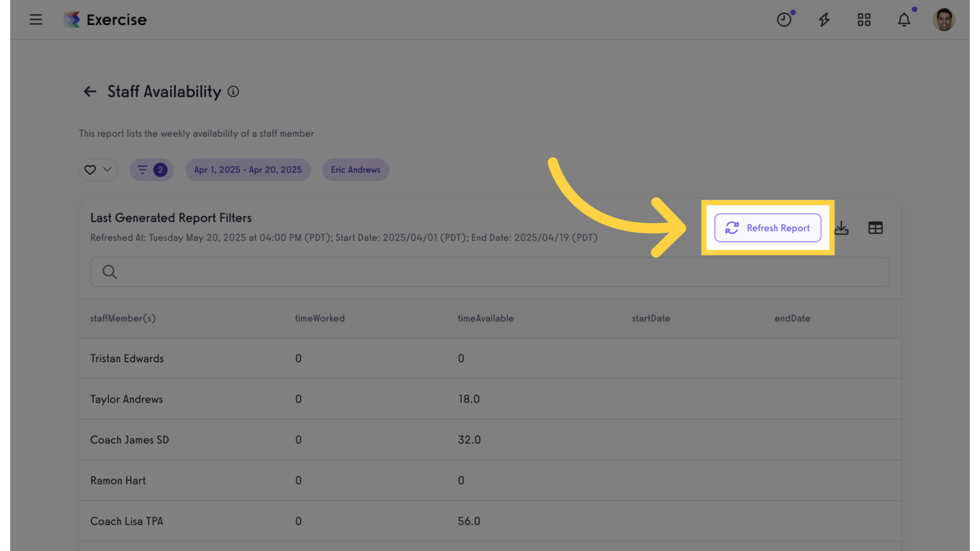
Task: Click the lightning bolt quick actions icon
Action: [824, 20]
